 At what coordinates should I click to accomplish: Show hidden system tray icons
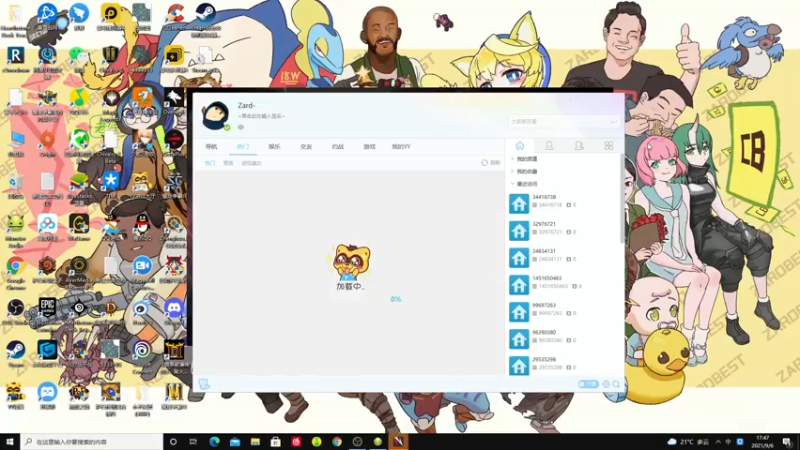click(718, 441)
